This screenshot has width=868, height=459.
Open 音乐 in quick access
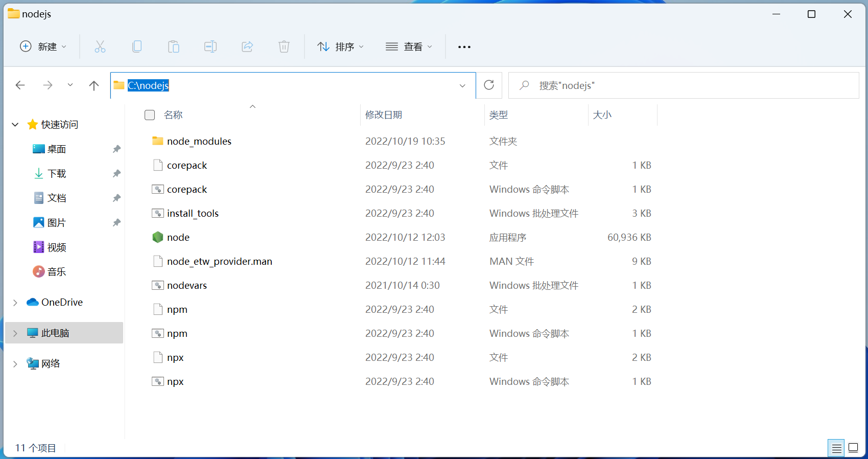[56, 271]
